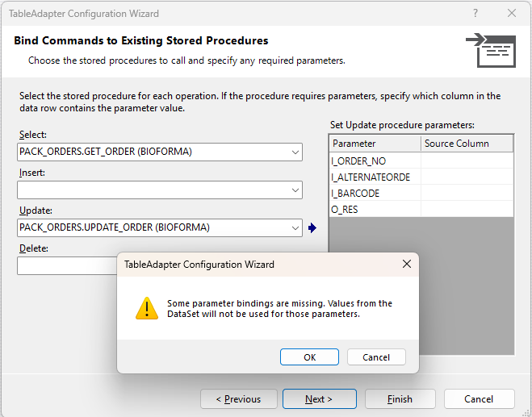Click the Source Column header

click(x=467, y=144)
